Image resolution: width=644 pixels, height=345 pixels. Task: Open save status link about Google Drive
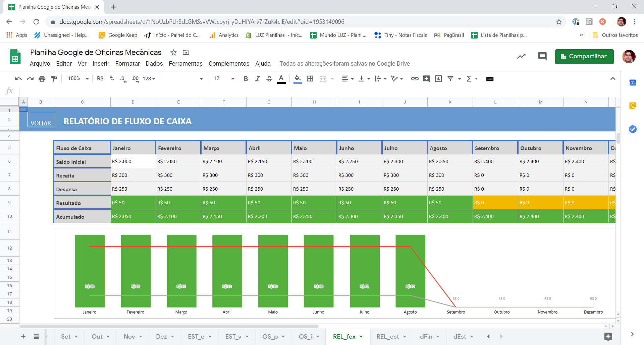pos(344,64)
